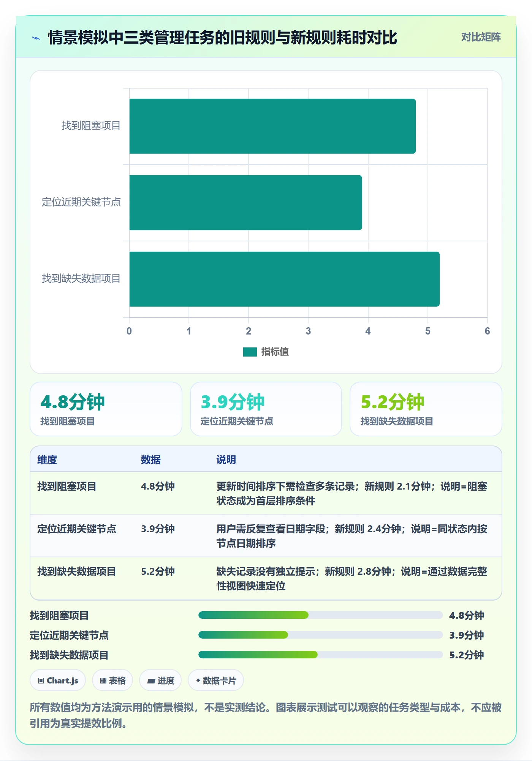532x761 pixels.
Task: Click the 表格 tag chip
Action: (112, 680)
